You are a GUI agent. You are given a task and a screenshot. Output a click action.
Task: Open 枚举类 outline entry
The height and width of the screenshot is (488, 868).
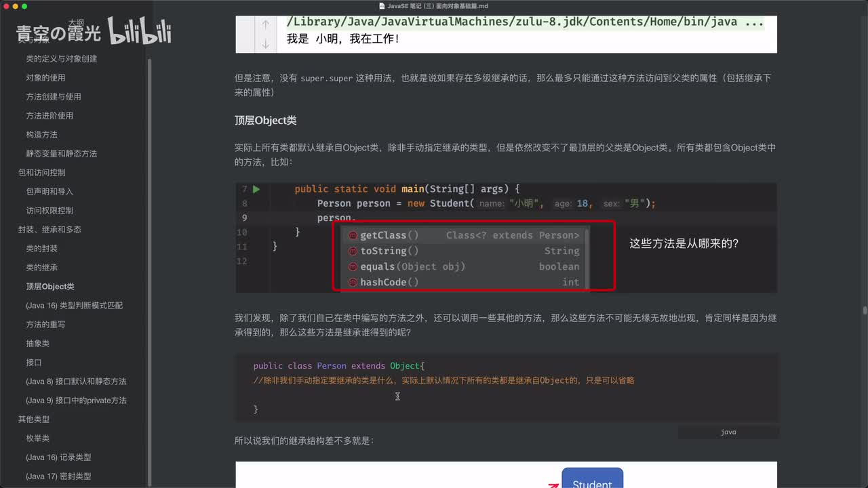pos(38,439)
